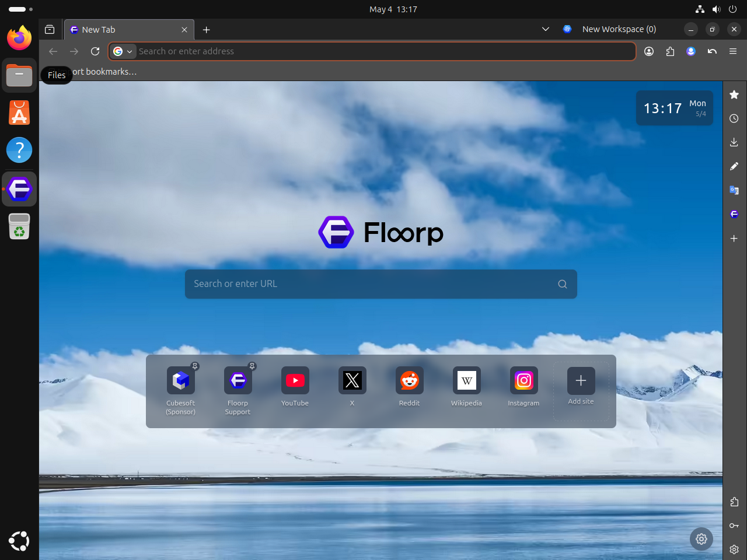The height and width of the screenshot is (560, 747).
Task: Open sidebar settings gear at bottom
Action: coord(734,549)
